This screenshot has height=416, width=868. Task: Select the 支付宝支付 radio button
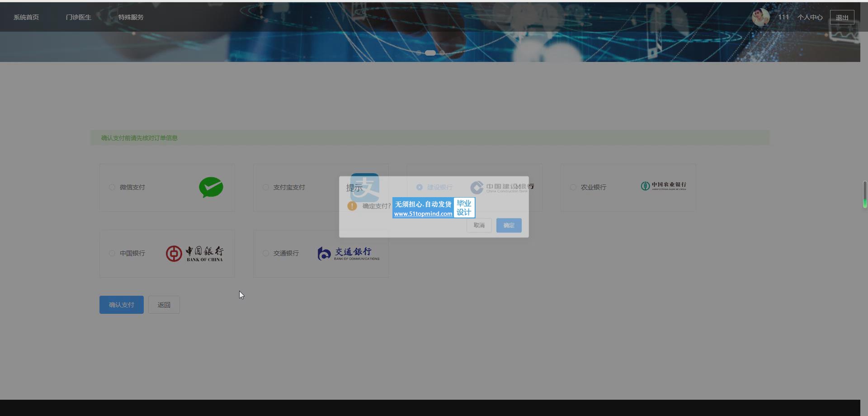tap(265, 187)
